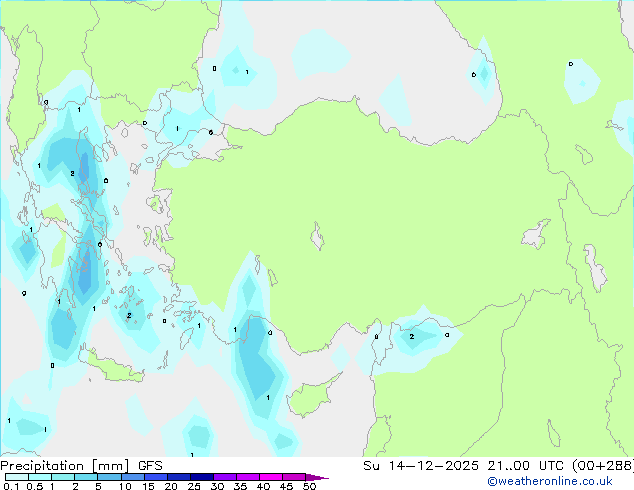Click the '25' legend label
The image size is (634, 490).
pos(194,486)
